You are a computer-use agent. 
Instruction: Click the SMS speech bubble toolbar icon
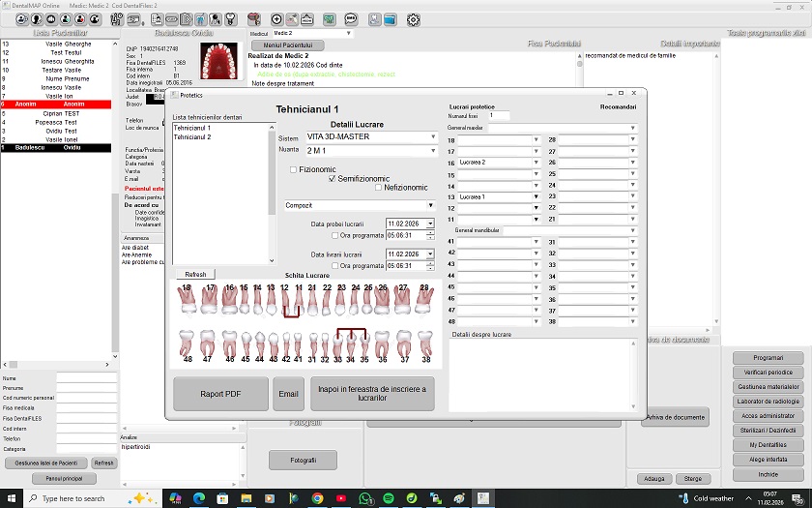(x=350, y=19)
